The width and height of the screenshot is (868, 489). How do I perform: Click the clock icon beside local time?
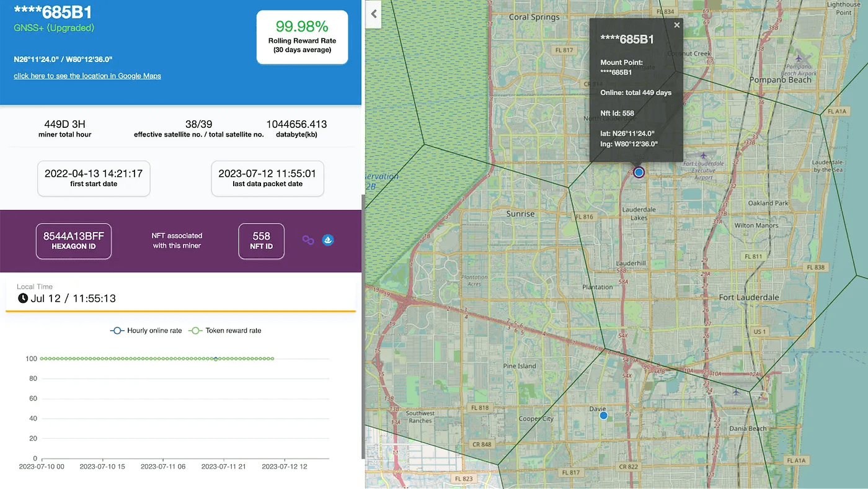coord(23,298)
